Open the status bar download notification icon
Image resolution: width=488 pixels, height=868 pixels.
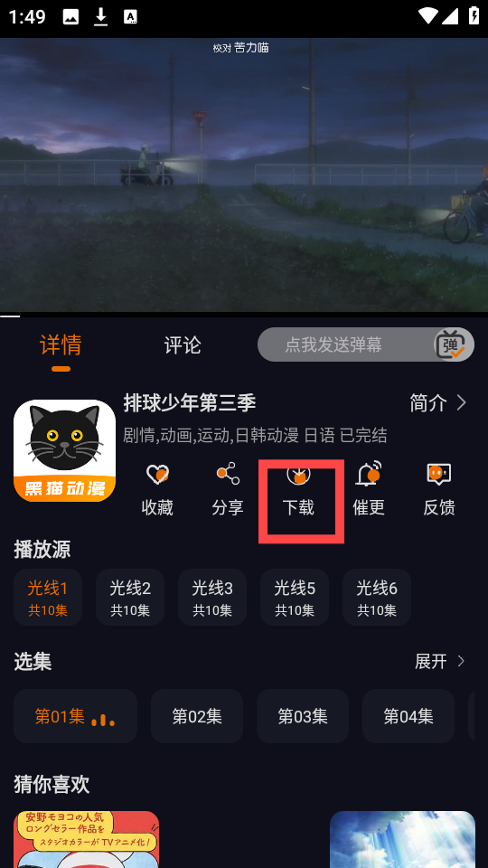100,16
